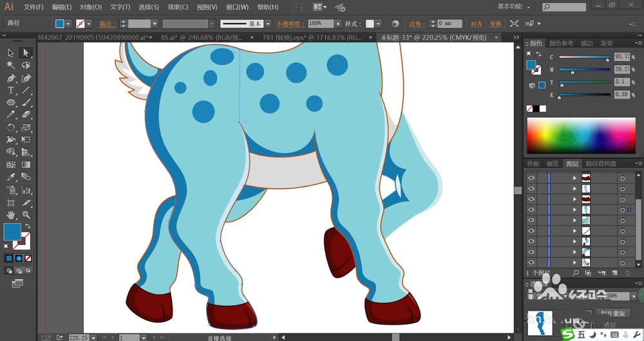Select the Paintbrush tool
The height and width of the screenshot is (341, 644).
[26, 102]
